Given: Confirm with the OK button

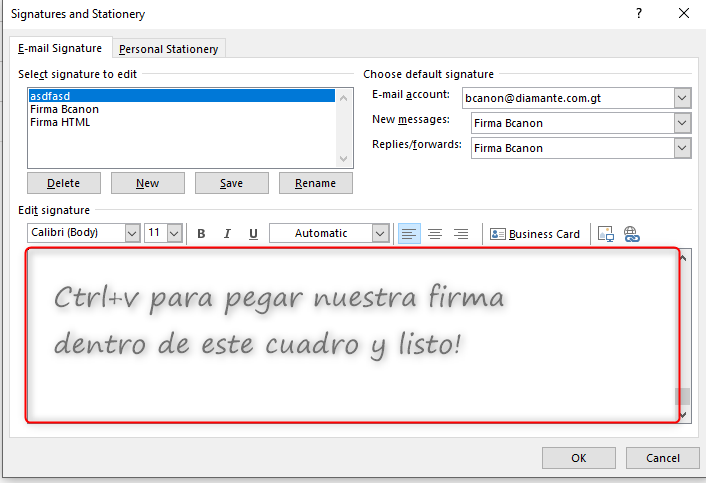Looking at the screenshot, I should click(x=579, y=458).
